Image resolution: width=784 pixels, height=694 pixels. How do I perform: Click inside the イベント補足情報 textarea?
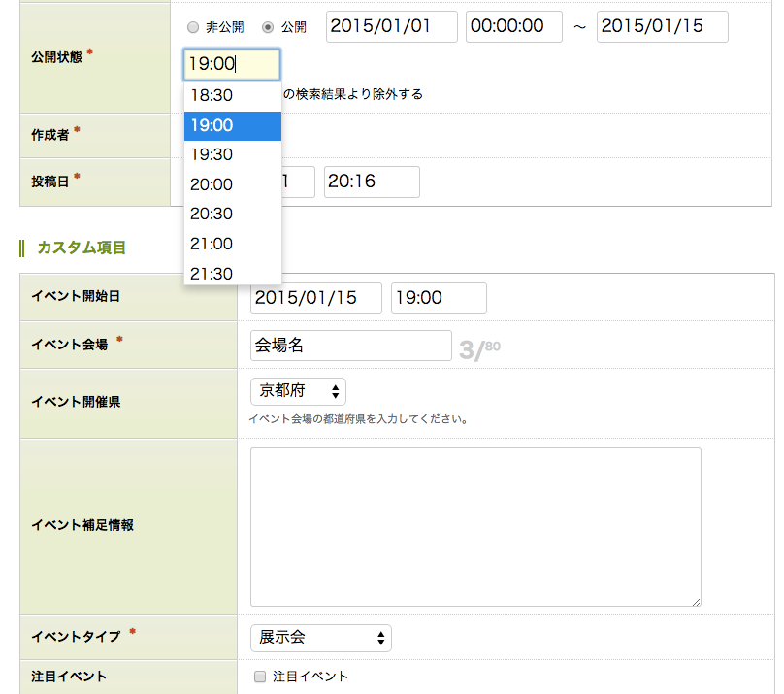pyautogui.click(x=475, y=527)
